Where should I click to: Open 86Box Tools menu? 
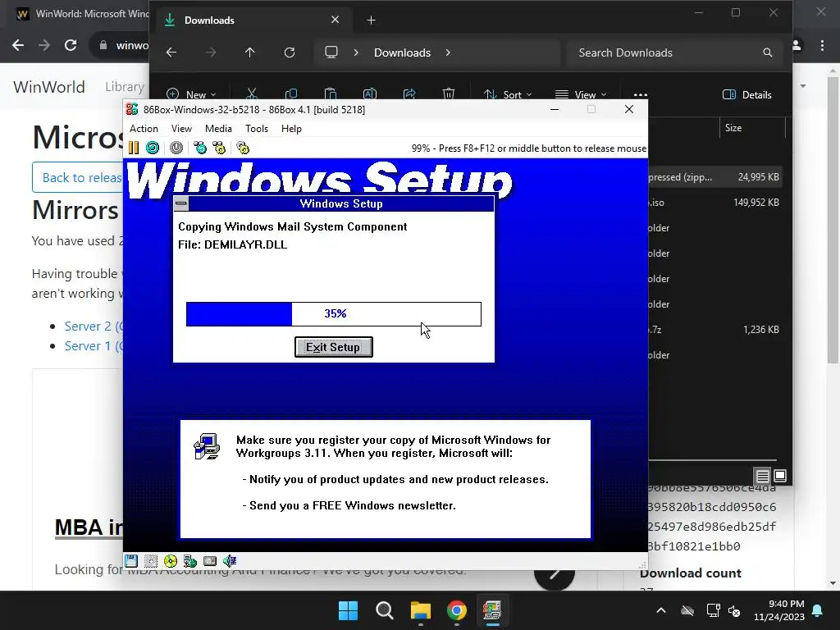tap(257, 129)
